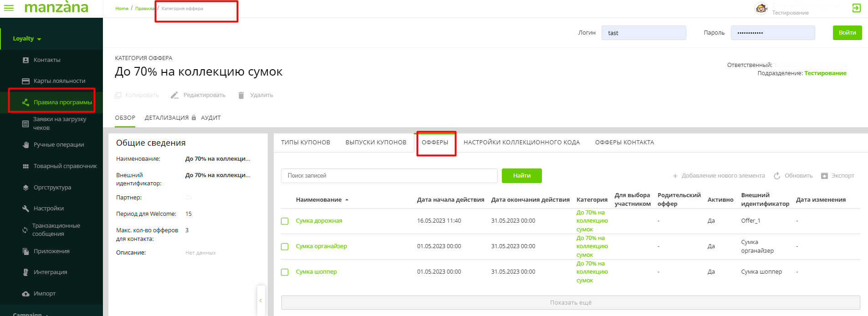
Task: Open the Аудит tab
Action: tap(210, 118)
